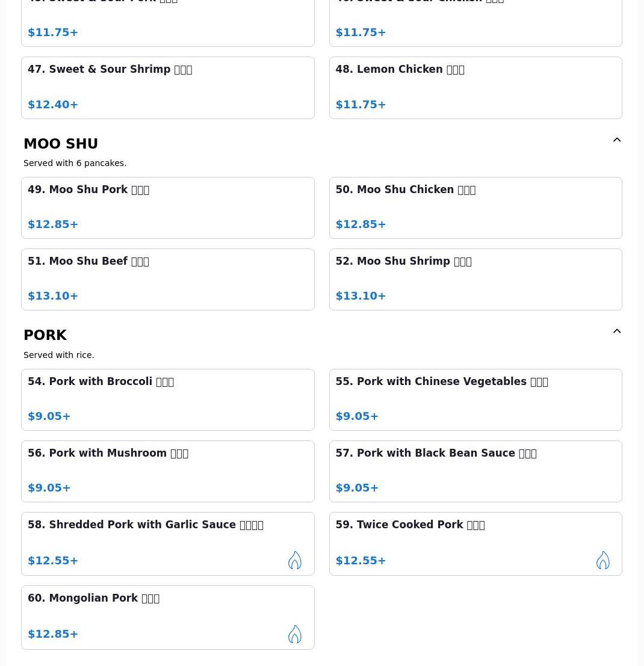Image resolution: width=644 pixels, height=666 pixels.
Task: Select 57. Pork with Black Bean Sauce
Action: pyautogui.click(x=475, y=471)
